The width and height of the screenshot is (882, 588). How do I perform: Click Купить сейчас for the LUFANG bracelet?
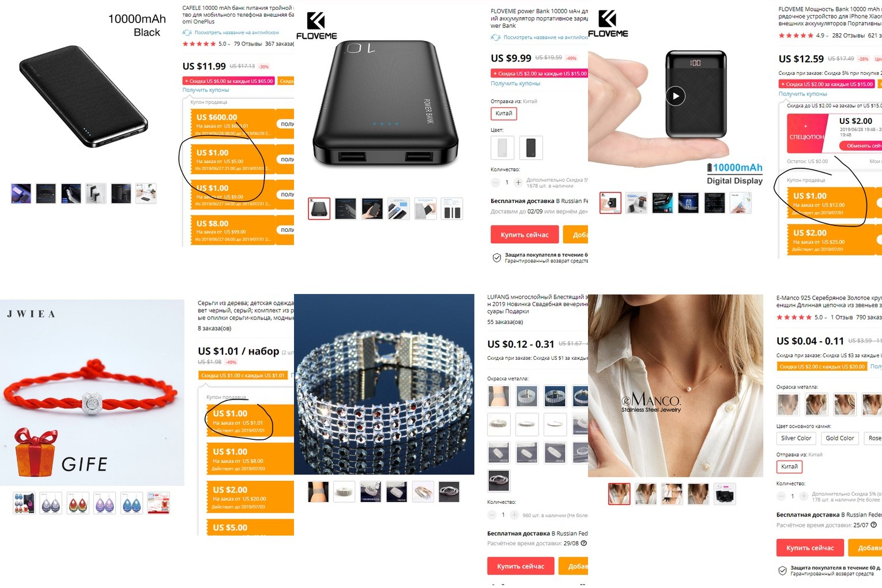tap(521, 566)
